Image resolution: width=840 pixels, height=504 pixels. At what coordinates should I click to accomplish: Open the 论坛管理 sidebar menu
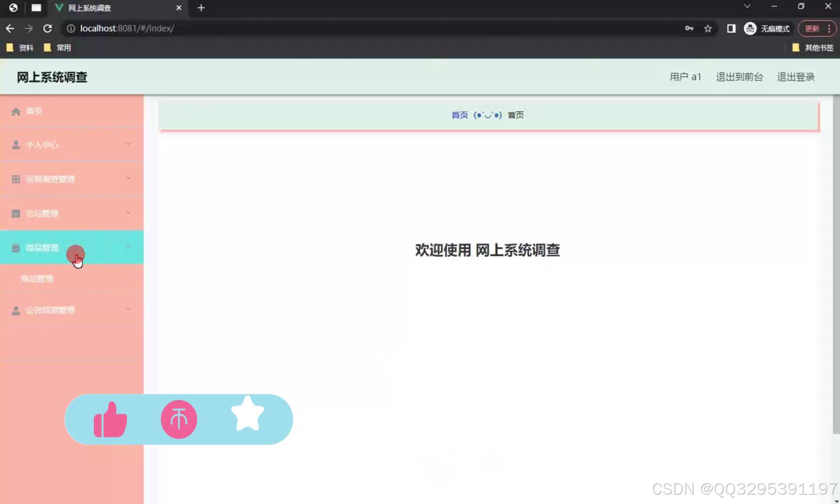click(x=72, y=214)
